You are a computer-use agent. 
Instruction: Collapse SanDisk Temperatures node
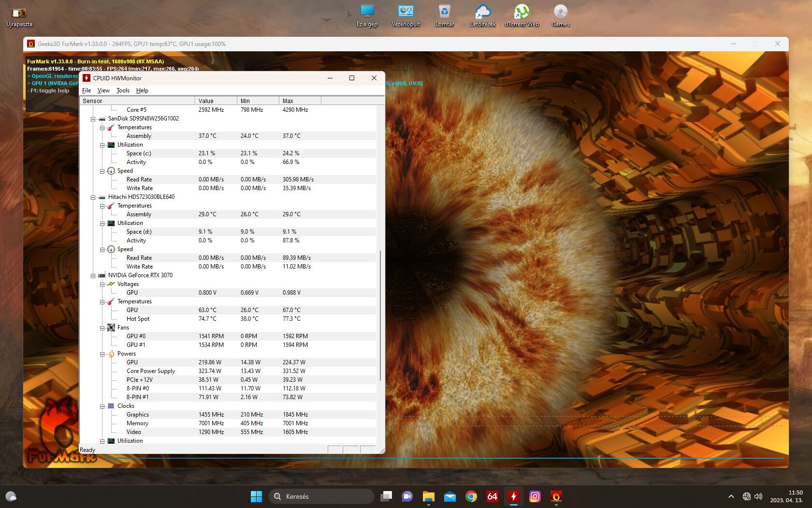click(x=102, y=128)
